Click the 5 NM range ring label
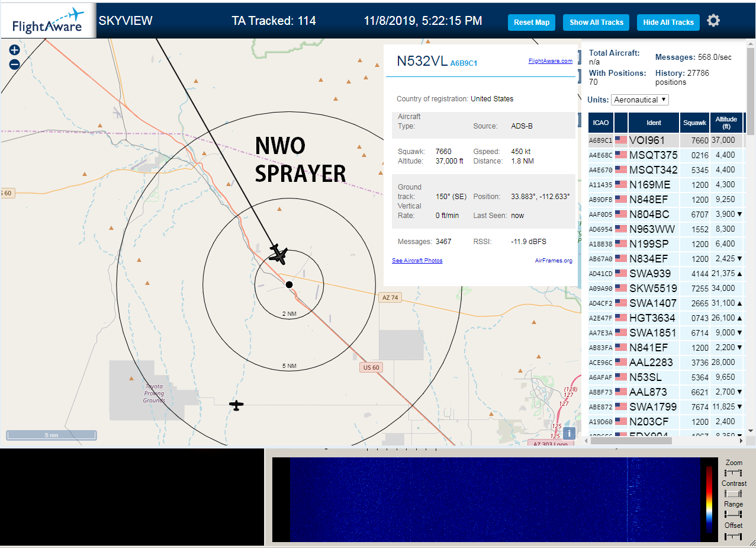Viewport: 756px width, 548px height. (x=289, y=366)
